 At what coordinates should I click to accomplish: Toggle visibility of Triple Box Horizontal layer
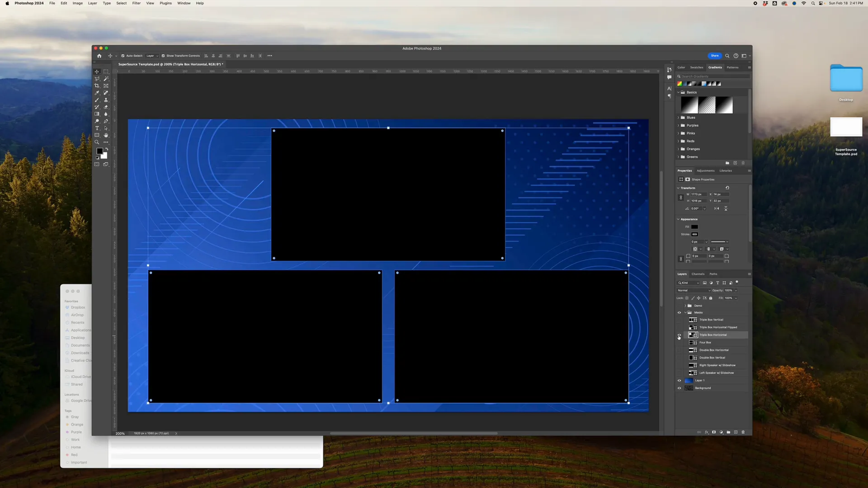point(679,335)
